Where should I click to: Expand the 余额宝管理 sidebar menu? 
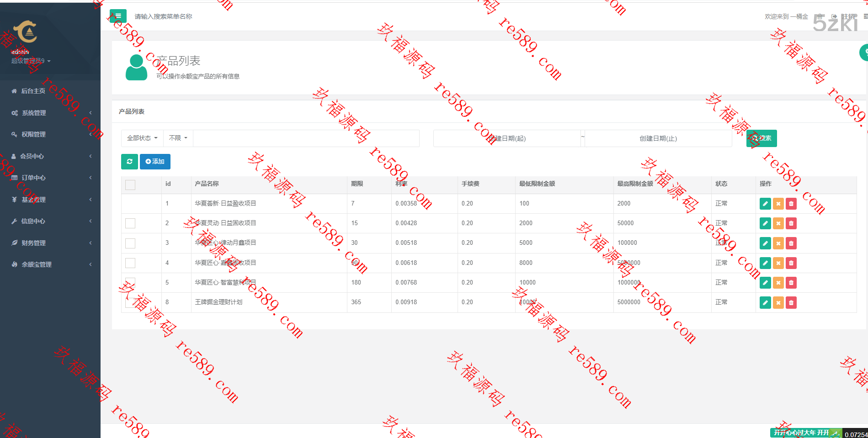tap(37, 264)
